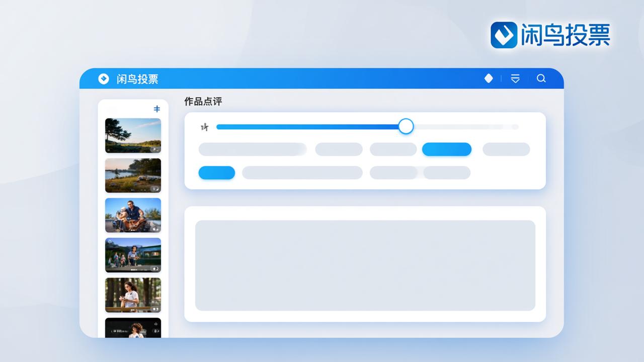Open the filter lines icon in header
Image resolution: width=644 pixels, height=362 pixels.
[x=515, y=78]
